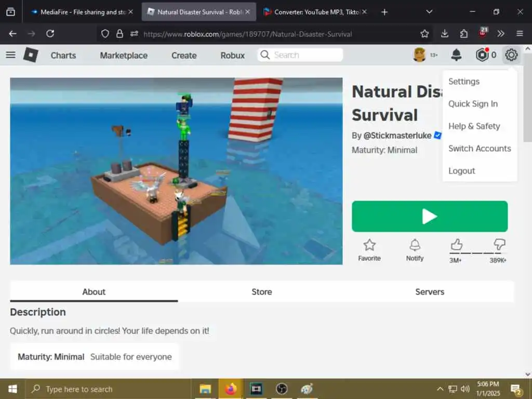View site tracking protection shield
Viewport: 532px width, 399px height.
(x=105, y=34)
